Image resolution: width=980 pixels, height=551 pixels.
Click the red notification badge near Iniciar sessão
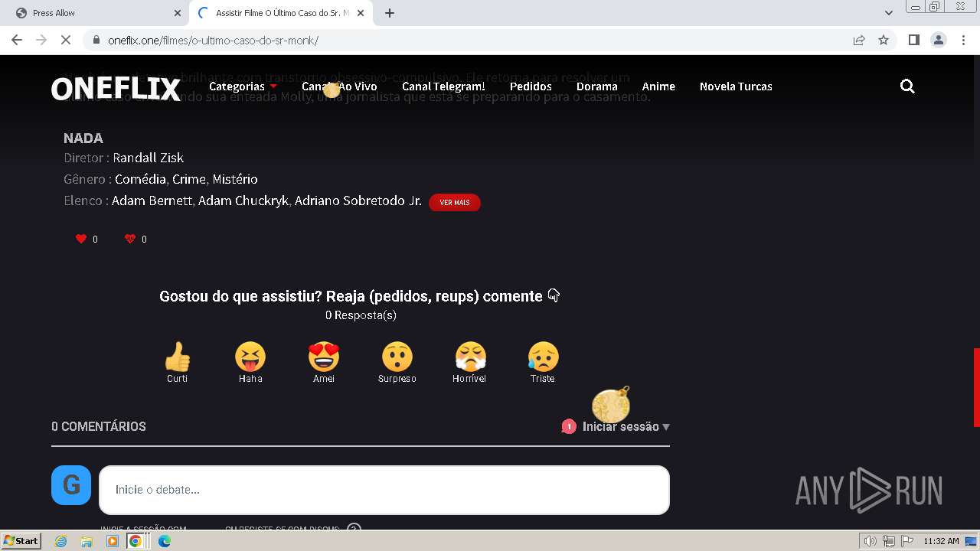(569, 426)
